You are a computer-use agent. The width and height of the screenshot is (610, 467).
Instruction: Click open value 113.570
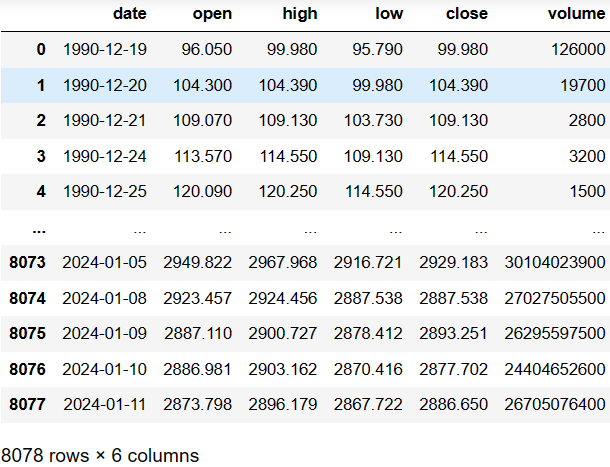(x=203, y=156)
